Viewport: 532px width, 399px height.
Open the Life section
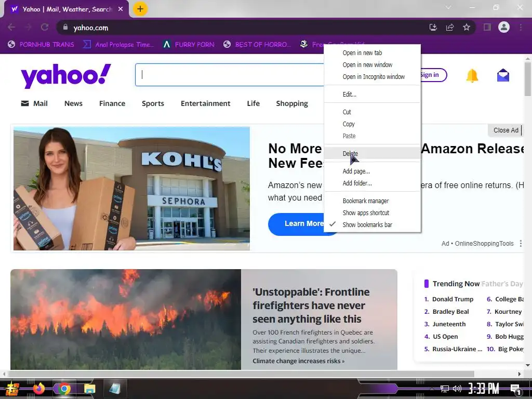pos(253,103)
